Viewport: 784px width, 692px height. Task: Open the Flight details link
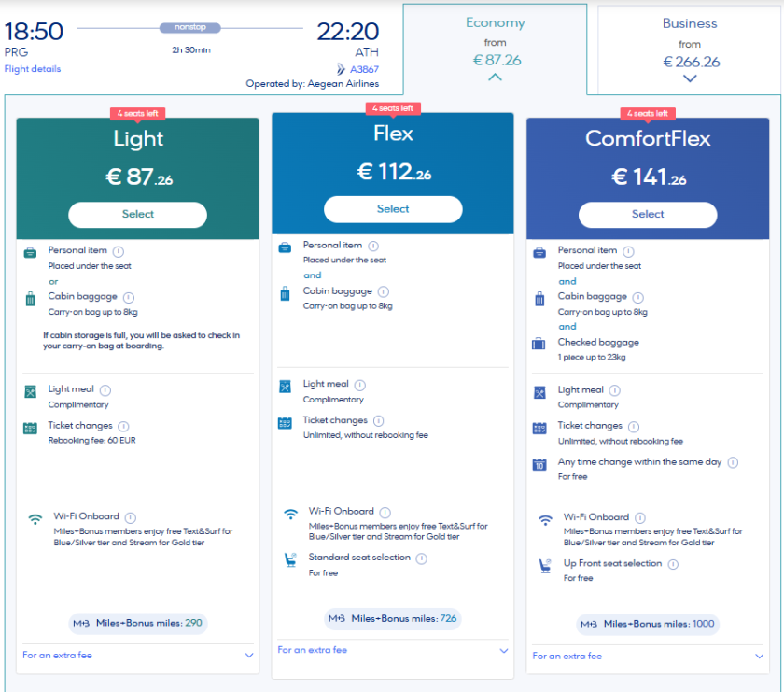click(32, 68)
